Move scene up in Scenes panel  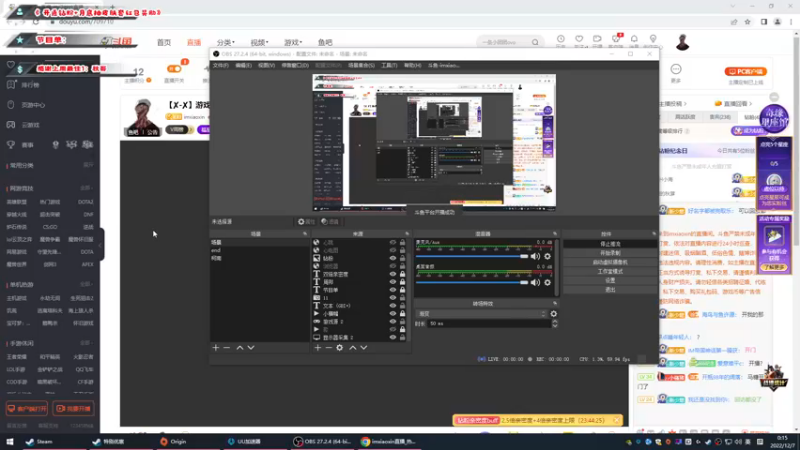click(x=239, y=347)
